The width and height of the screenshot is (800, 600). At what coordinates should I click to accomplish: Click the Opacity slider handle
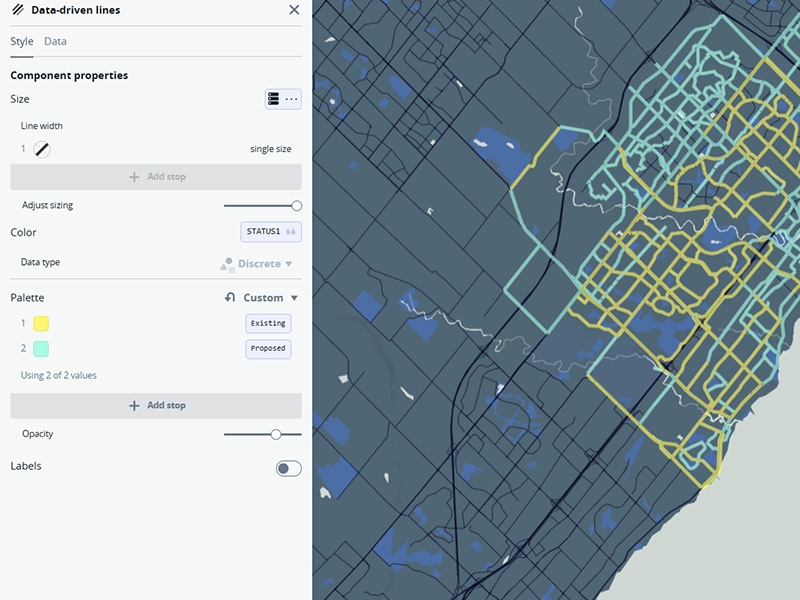[276, 434]
